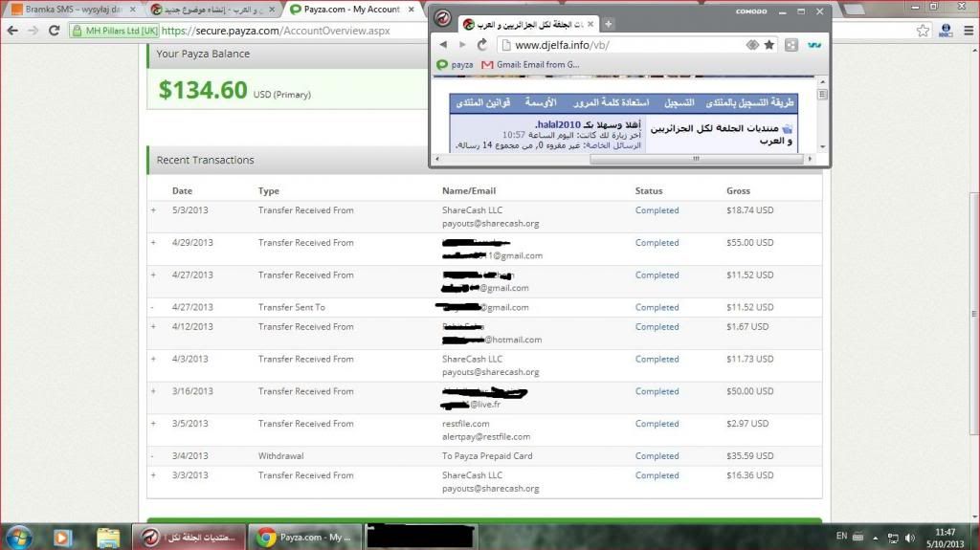Open the Gmail bookmark in Comodo bar
980x550 pixels.
coord(530,64)
